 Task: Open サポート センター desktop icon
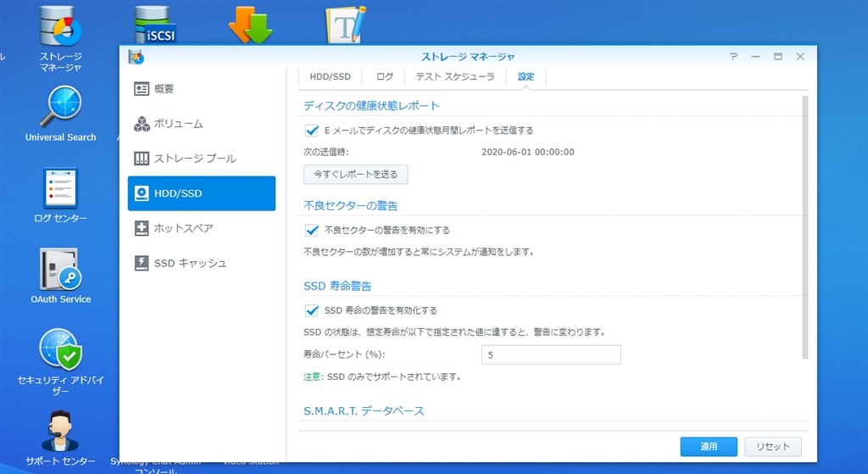tap(61, 438)
